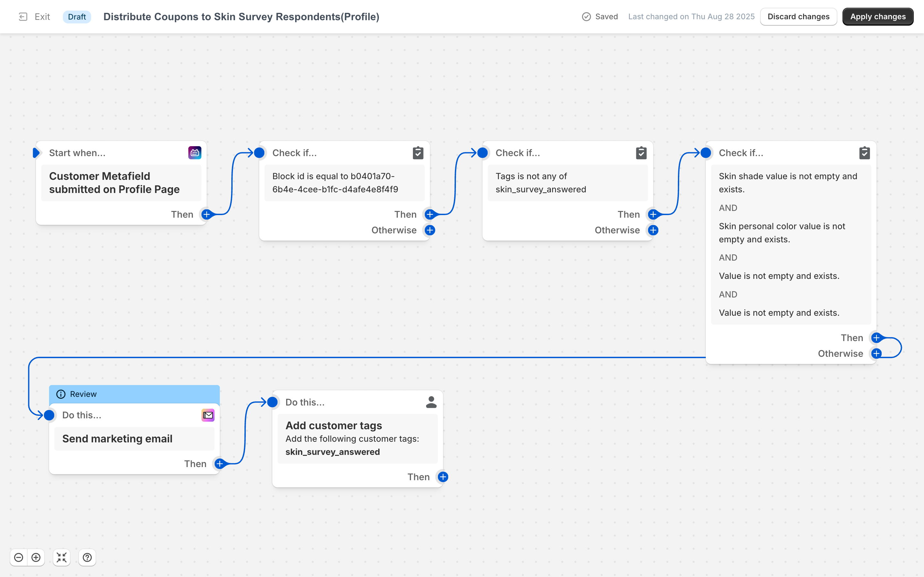Image resolution: width=924 pixels, height=577 pixels.
Task: Click the checklist icon on Block id condition
Action: [418, 153]
